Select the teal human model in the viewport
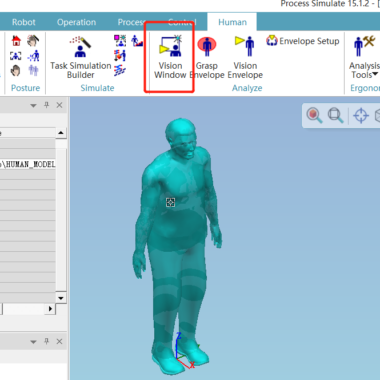Viewport: 380px width, 380px height. [177, 247]
